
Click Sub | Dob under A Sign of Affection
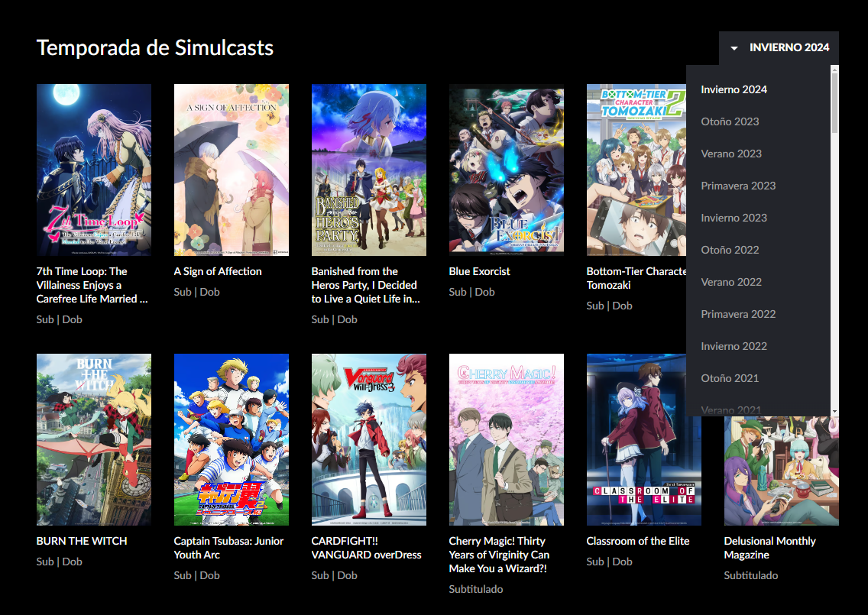pyautogui.click(x=197, y=292)
